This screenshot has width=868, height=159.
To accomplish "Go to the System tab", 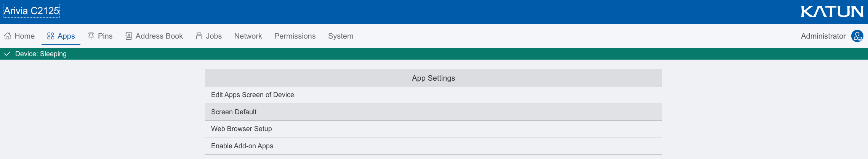I will [x=341, y=36].
